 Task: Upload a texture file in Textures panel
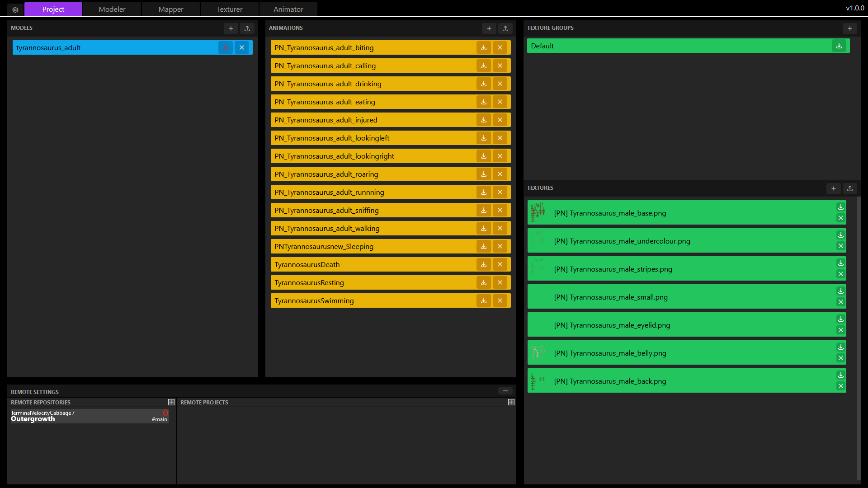[850, 188]
